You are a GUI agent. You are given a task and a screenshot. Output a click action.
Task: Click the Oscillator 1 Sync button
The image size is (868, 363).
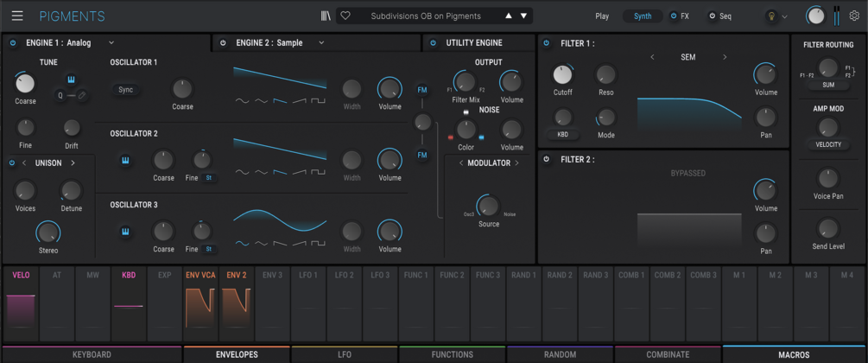pyautogui.click(x=125, y=90)
